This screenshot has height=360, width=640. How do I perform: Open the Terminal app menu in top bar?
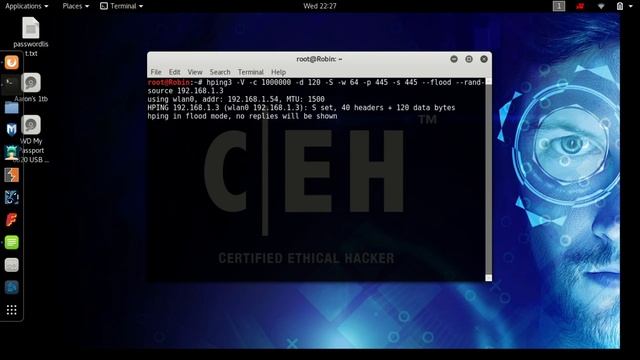[x=121, y=6]
